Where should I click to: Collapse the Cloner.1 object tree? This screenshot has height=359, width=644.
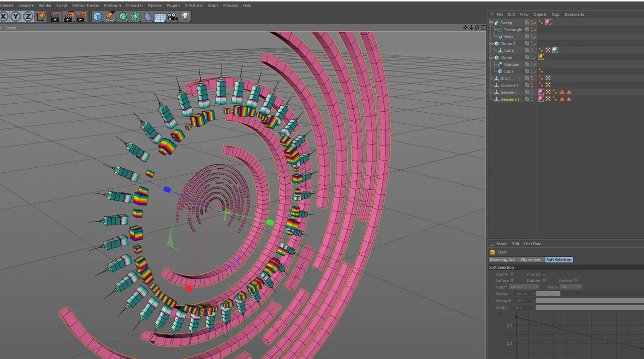click(x=491, y=43)
